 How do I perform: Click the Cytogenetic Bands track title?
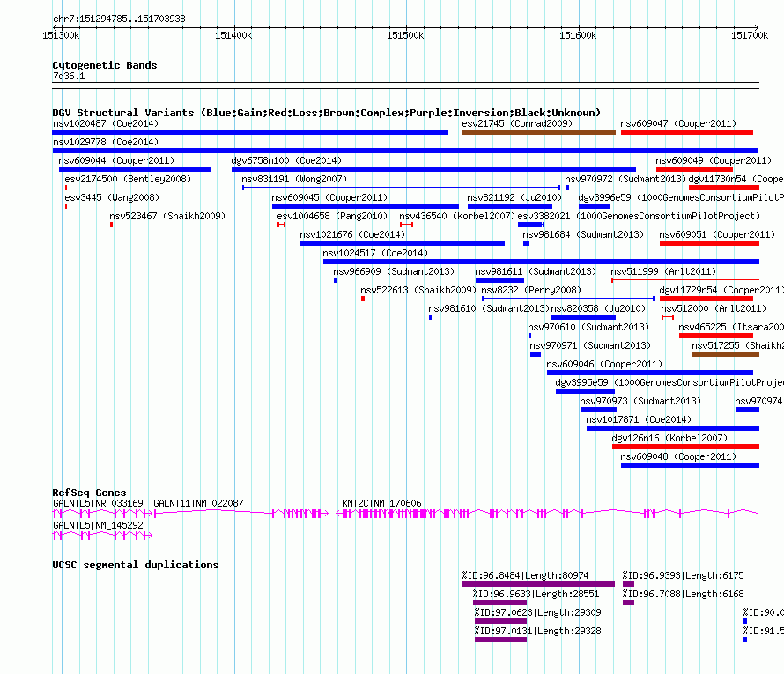click(105, 65)
